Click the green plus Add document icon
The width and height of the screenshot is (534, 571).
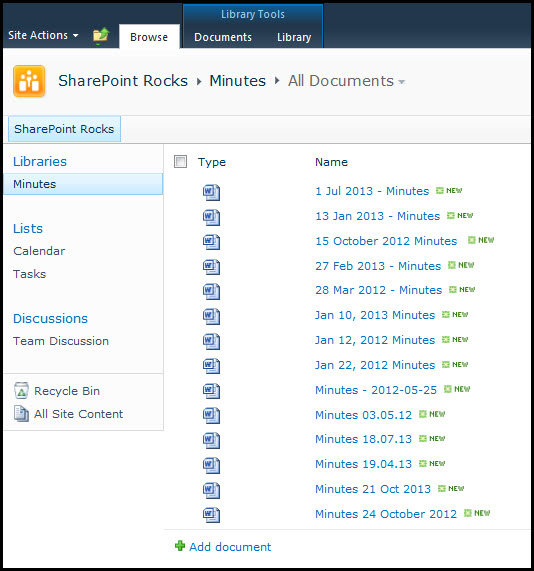[x=180, y=546]
